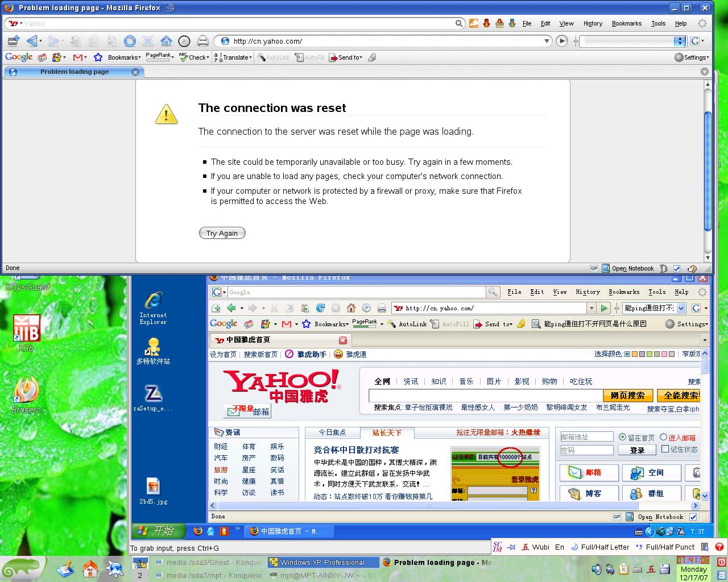The width and height of the screenshot is (728, 582).
Task: Open the Tools menu in front Firefox
Action: click(x=658, y=23)
